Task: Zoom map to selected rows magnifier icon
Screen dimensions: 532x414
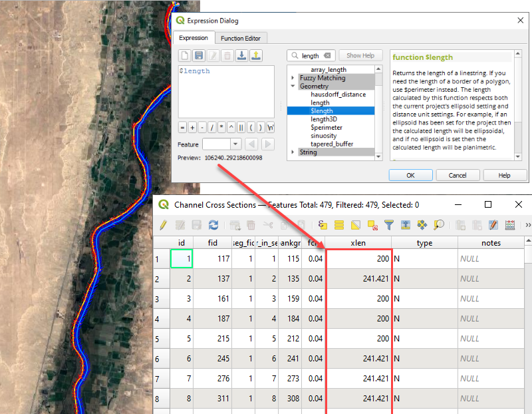Action: [439, 225]
